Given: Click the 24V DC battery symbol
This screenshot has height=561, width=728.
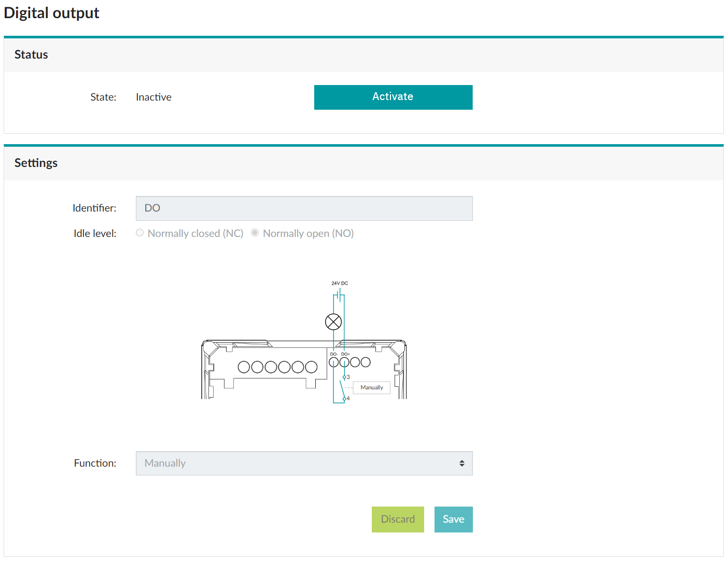Looking at the screenshot, I should (339, 296).
